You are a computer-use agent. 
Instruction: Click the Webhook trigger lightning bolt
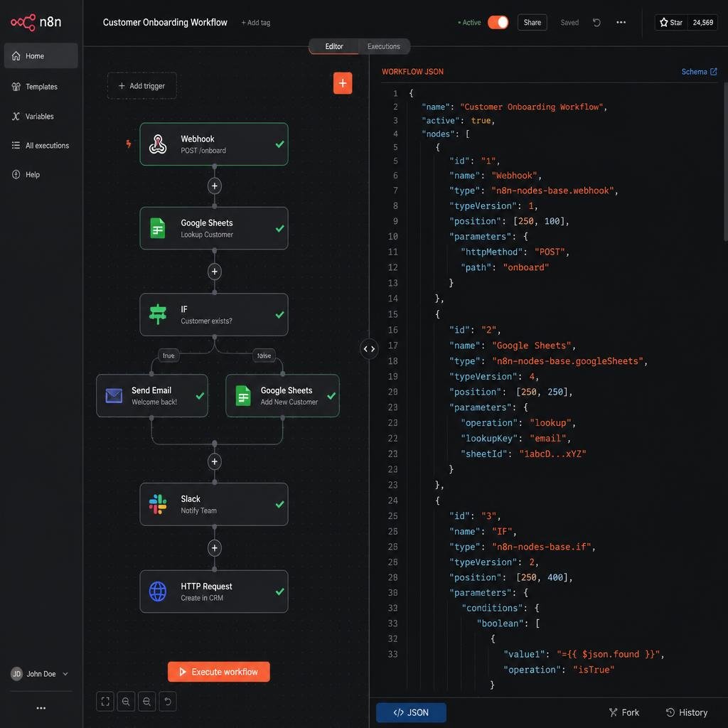click(x=129, y=144)
